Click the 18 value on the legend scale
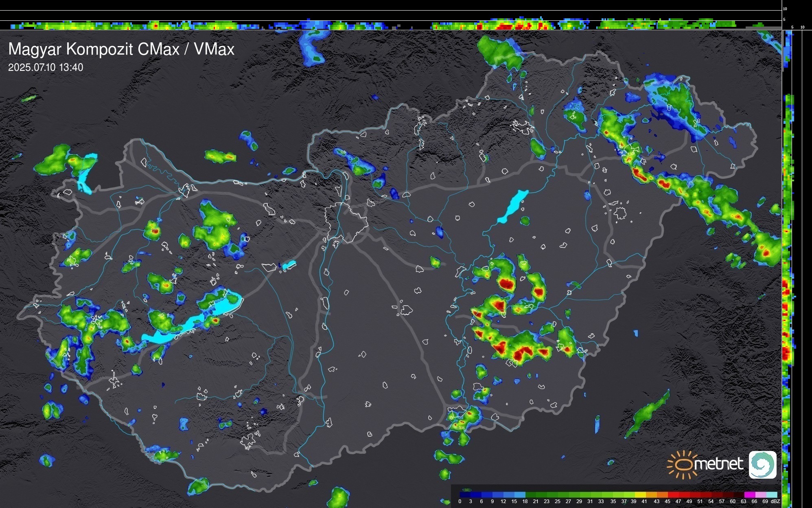This screenshot has height=508, width=812. tap(525, 501)
